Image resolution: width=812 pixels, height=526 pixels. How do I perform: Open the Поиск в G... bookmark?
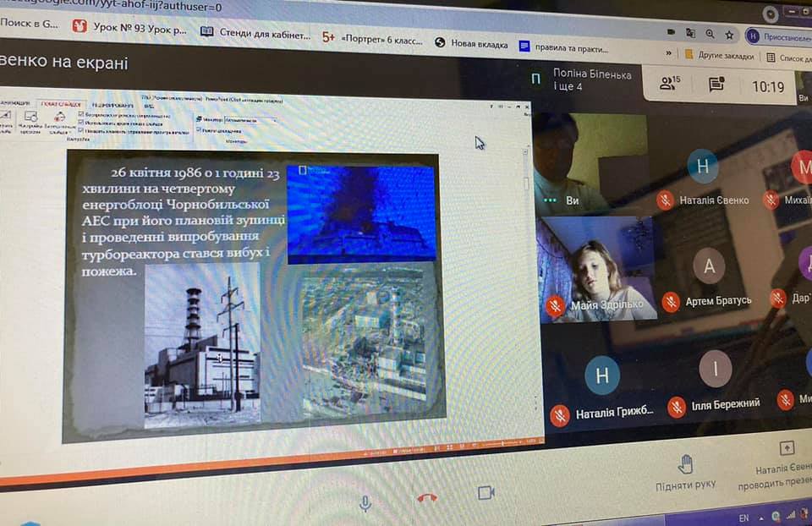[x=30, y=23]
